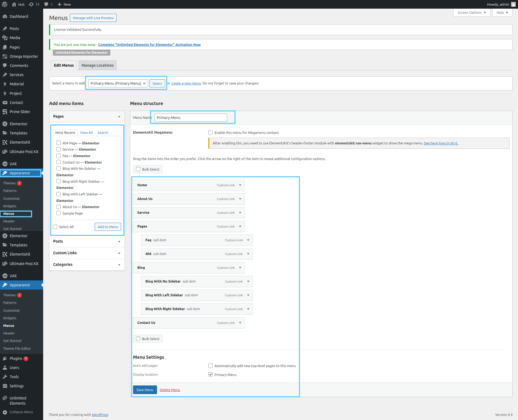Enable this menu for Megamenu content checkbox
The image size is (518, 420).
[x=210, y=132]
